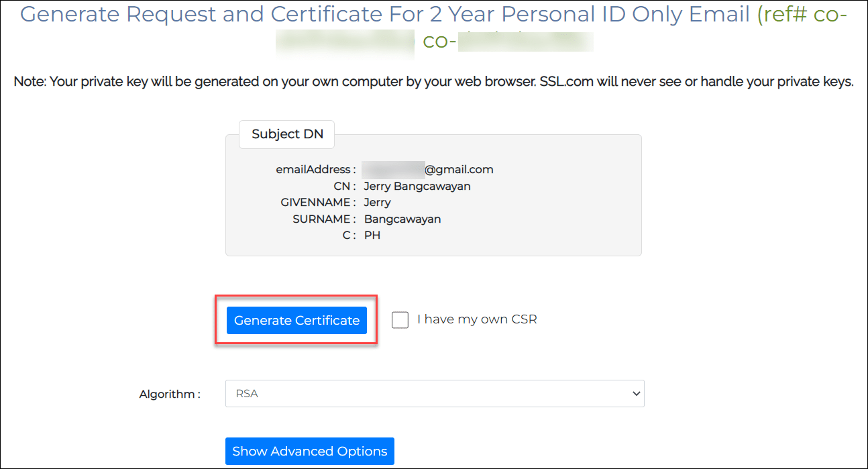Enable the 'I have my own CSR' checkbox
The image size is (868, 469).
(400, 319)
